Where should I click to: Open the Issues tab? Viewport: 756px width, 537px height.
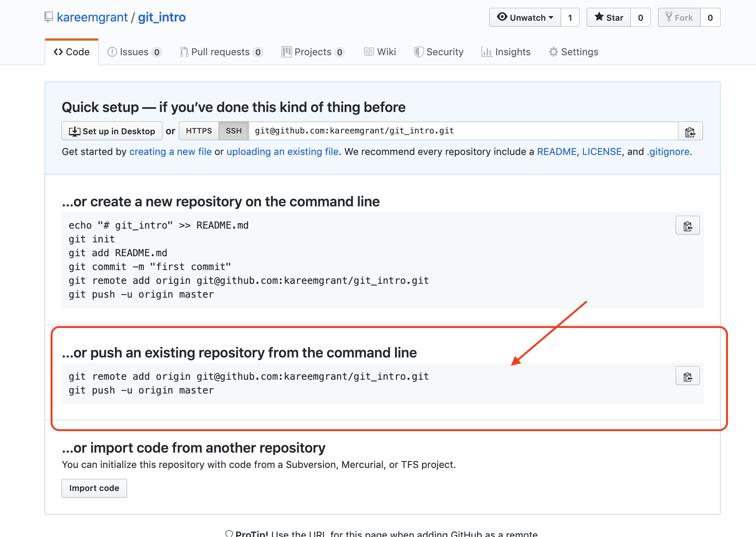pyautogui.click(x=134, y=52)
